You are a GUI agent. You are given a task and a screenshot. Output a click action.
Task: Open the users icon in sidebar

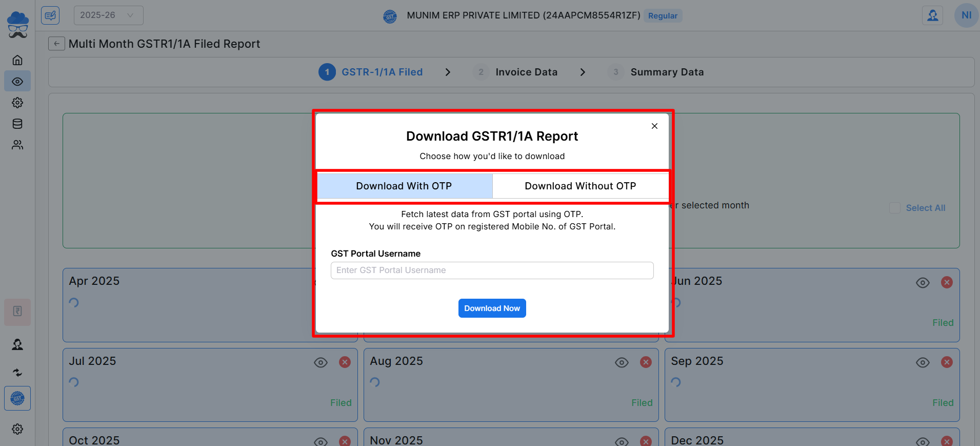coord(17,145)
